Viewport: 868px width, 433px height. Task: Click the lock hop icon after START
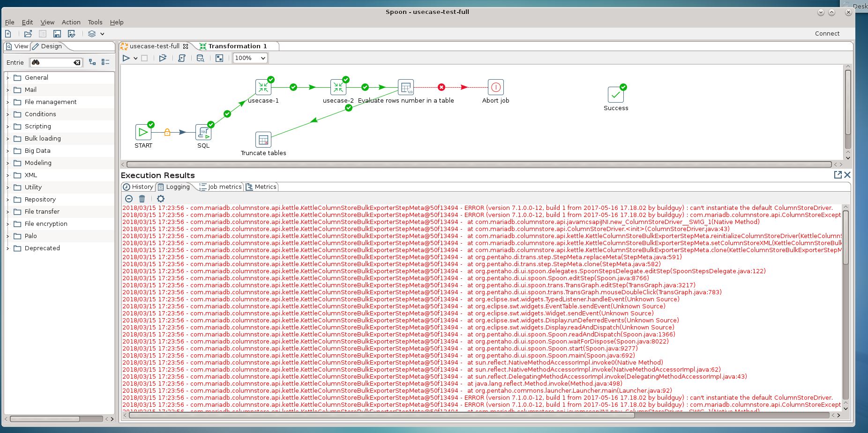(x=167, y=133)
